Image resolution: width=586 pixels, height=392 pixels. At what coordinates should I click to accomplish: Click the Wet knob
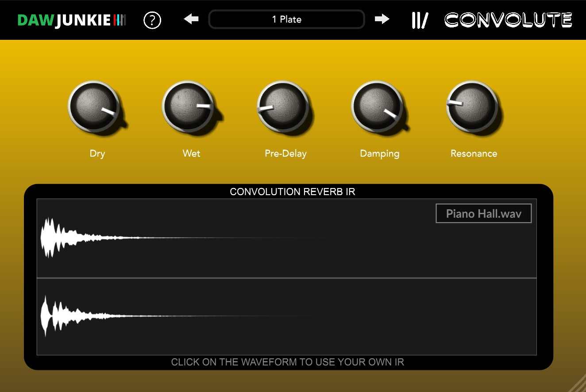pyautogui.click(x=189, y=106)
